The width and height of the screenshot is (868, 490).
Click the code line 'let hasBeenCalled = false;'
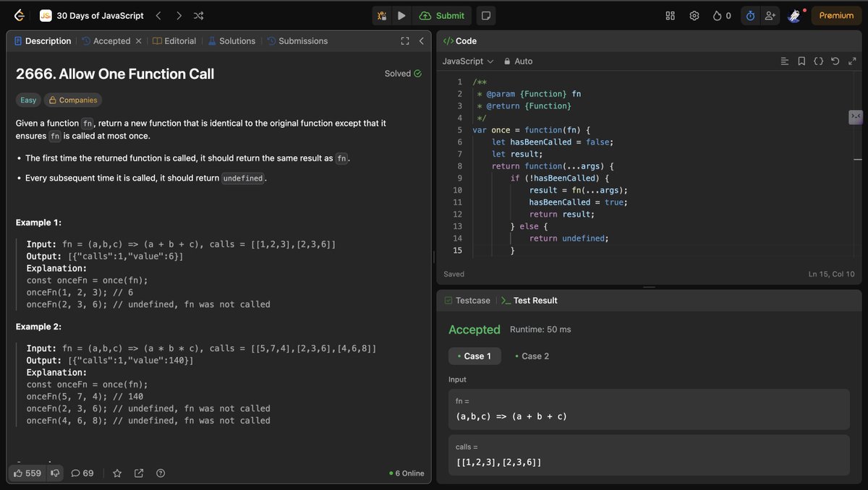coord(553,142)
